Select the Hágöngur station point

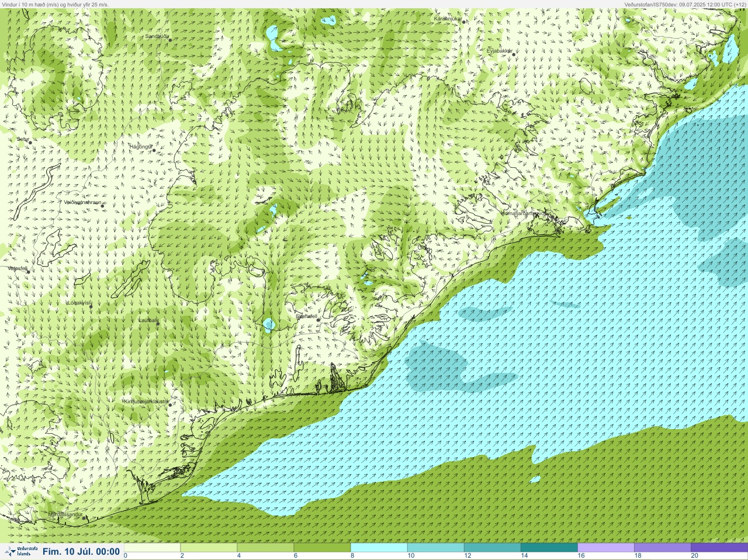coord(154,150)
